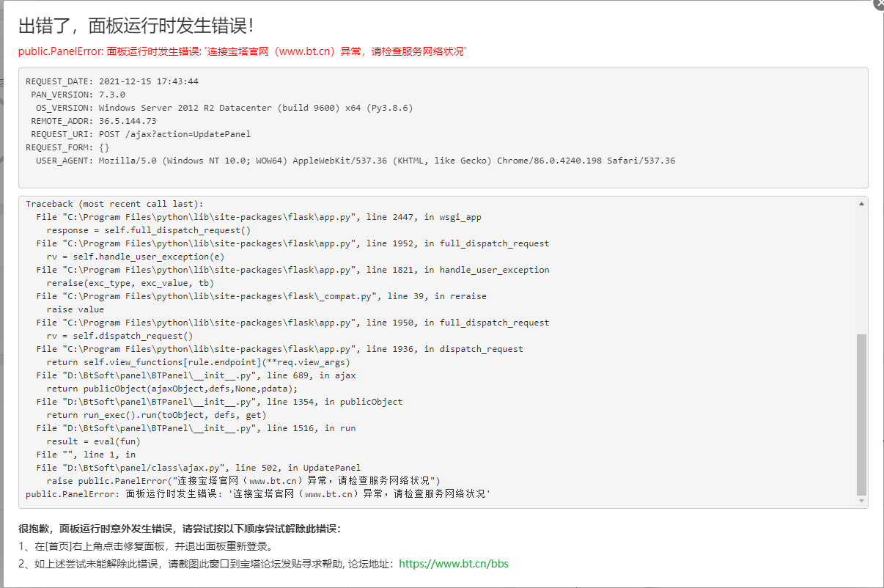The width and height of the screenshot is (884, 588).
Task: Click the USER_AGENT Mozilla/5.0 line
Action: coord(356,161)
